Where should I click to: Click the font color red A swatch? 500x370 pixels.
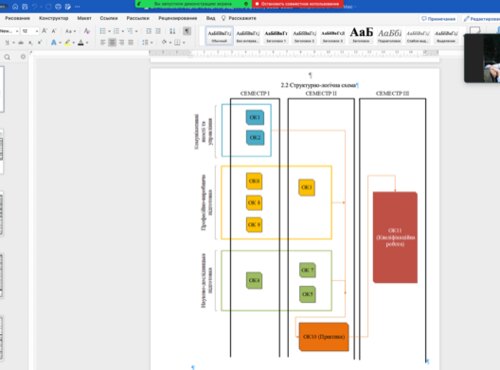click(81, 42)
